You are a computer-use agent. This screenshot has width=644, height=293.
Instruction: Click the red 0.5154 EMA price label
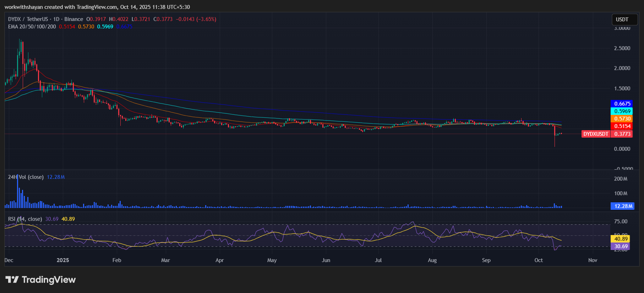point(622,126)
